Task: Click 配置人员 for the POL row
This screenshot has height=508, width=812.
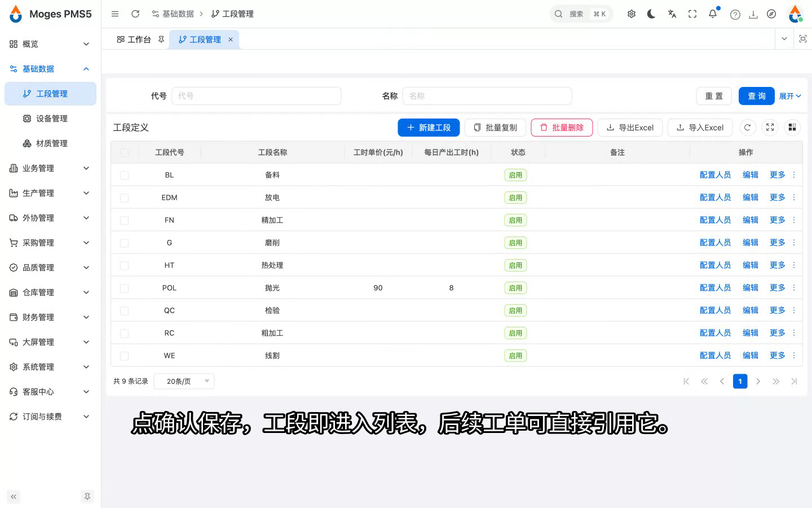Action: [715, 288]
